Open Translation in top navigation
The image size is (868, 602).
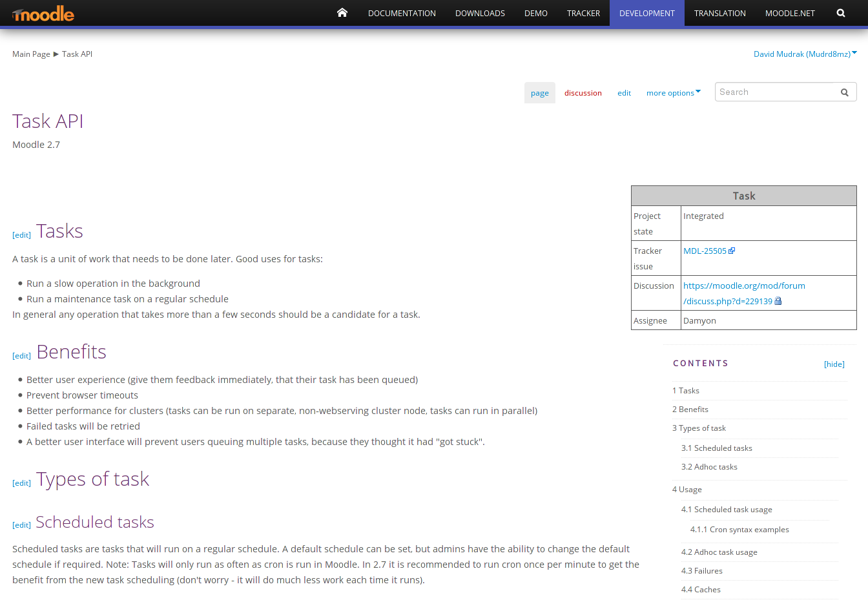click(720, 13)
